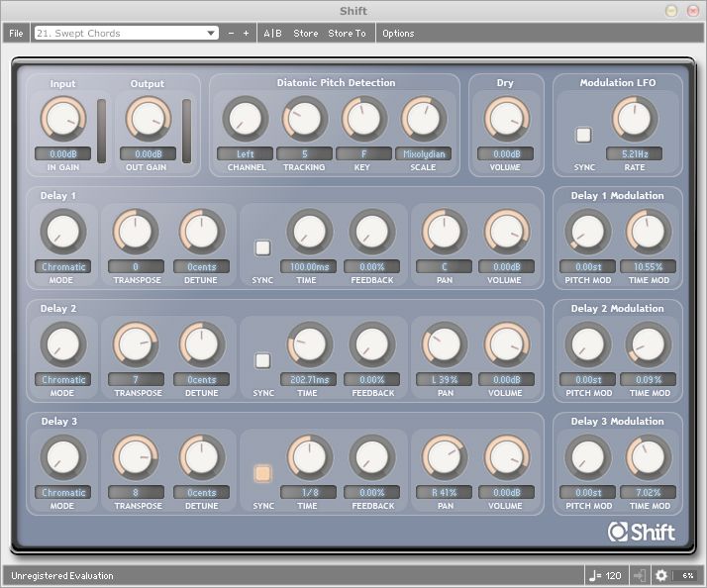The image size is (707, 588).
Task: Click the Delay 1 time mod value 10.55%
Action: (x=648, y=266)
